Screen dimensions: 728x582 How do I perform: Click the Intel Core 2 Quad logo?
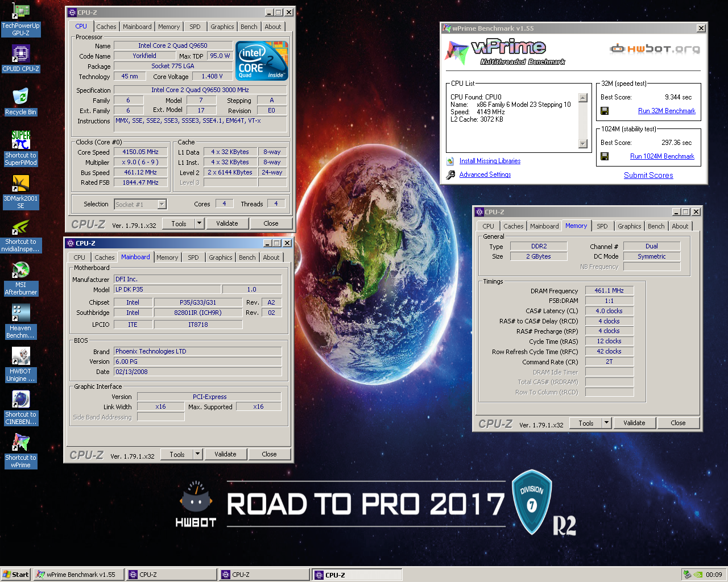click(262, 60)
